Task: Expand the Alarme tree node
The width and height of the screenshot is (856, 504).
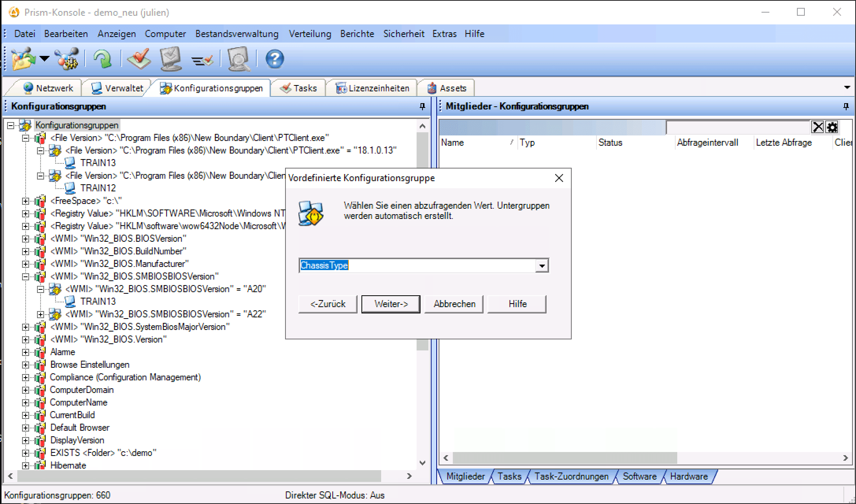Action: 26,352
